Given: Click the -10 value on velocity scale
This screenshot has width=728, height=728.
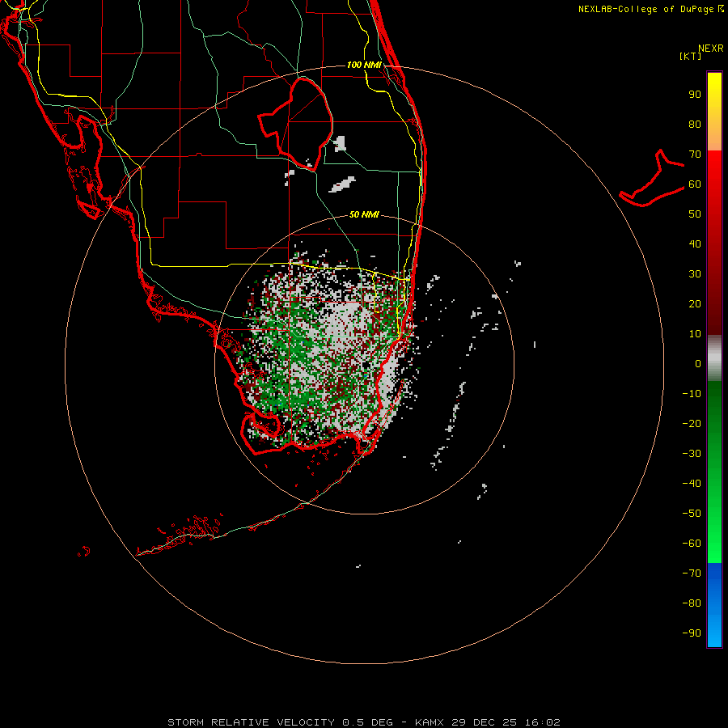Looking at the screenshot, I should coord(692,394).
